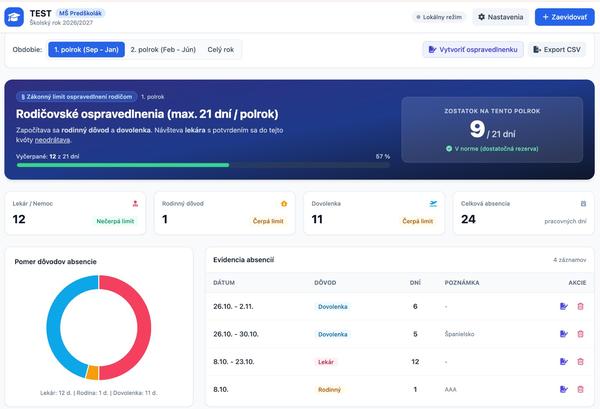This screenshot has width=600, height=409.
Task: Click the date 26.10. - 30.10.
Action: pyautogui.click(x=236, y=334)
